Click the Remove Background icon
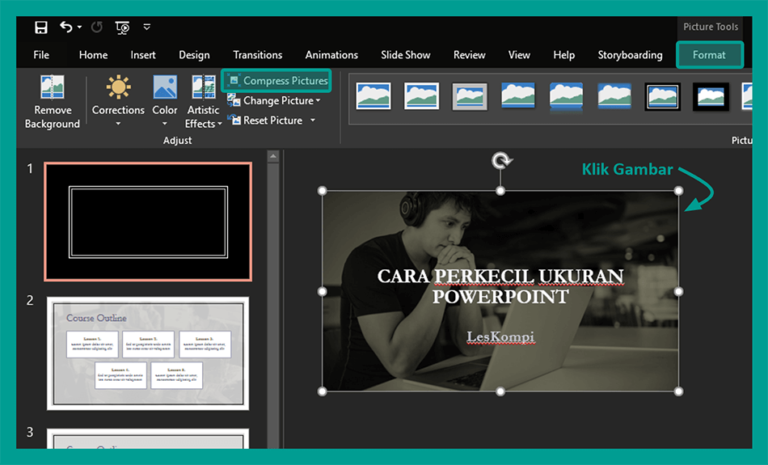 point(52,88)
